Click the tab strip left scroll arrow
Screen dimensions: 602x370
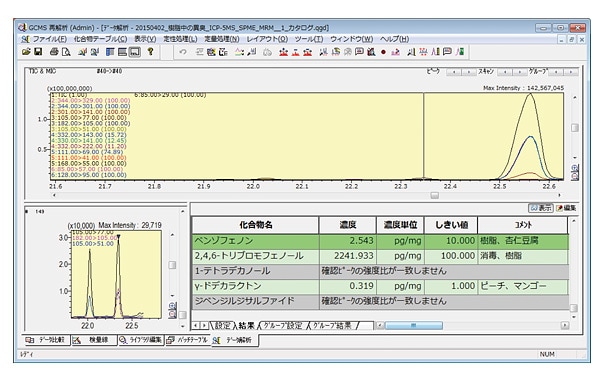(196, 326)
